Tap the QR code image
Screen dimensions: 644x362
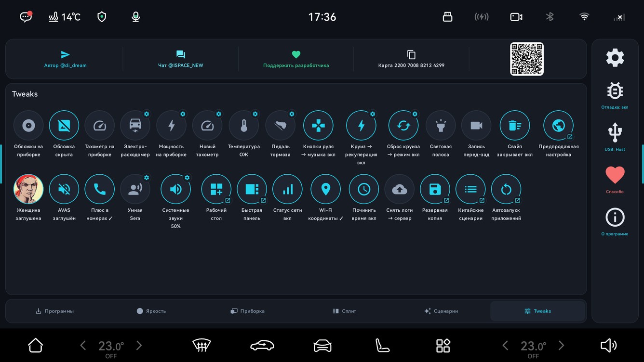tap(527, 59)
